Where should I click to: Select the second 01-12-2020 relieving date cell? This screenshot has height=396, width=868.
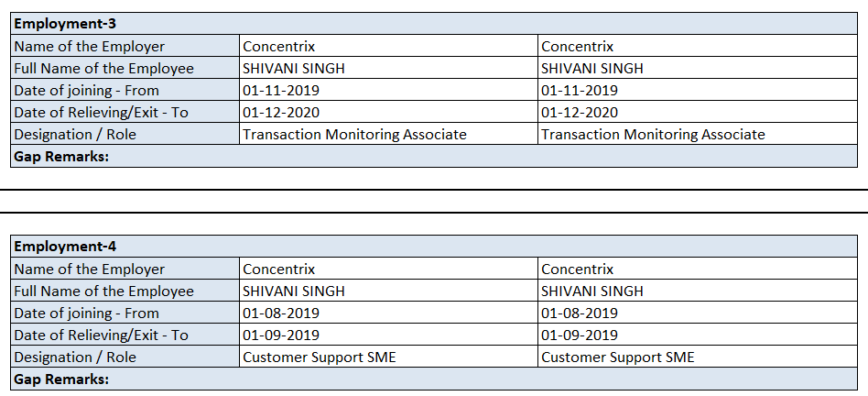pos(580,113)
